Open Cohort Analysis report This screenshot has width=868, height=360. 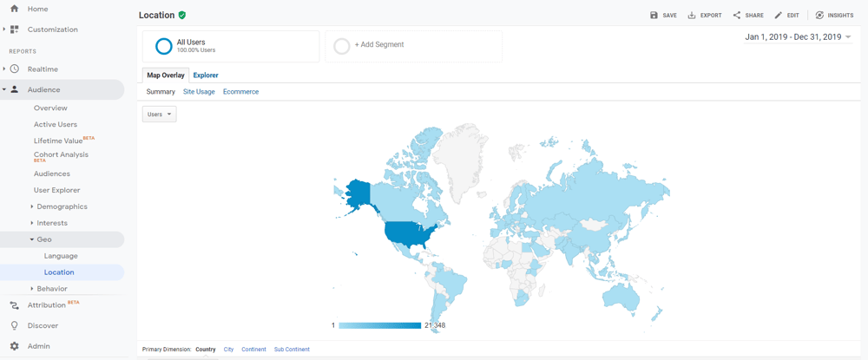pos(61,156)
